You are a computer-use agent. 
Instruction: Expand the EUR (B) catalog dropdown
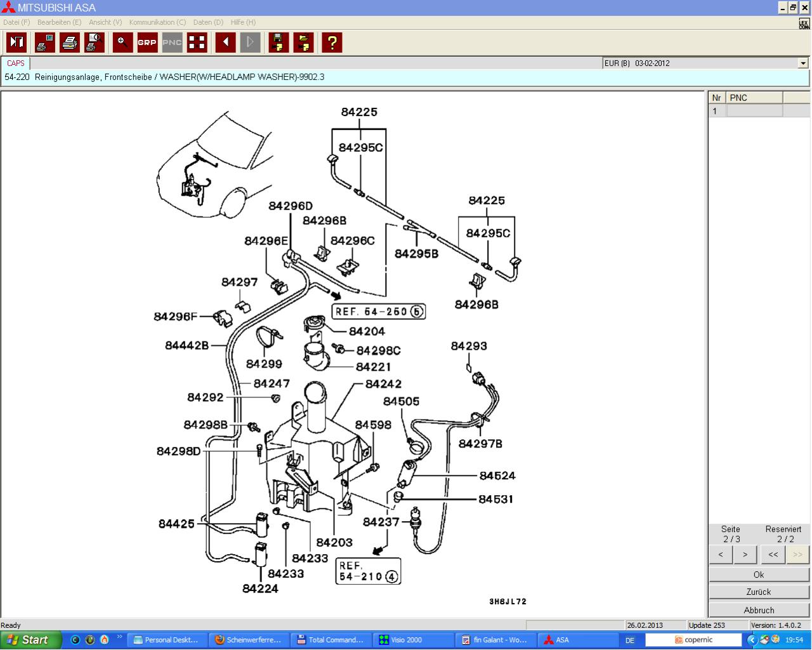coord(802,63)
